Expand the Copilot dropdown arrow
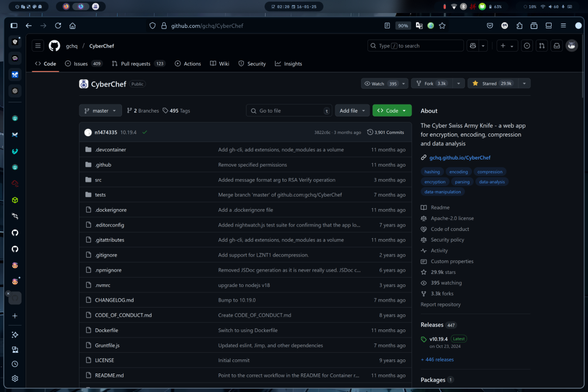Viewport: 588px width, 392px height. click(x=483, y=46)
